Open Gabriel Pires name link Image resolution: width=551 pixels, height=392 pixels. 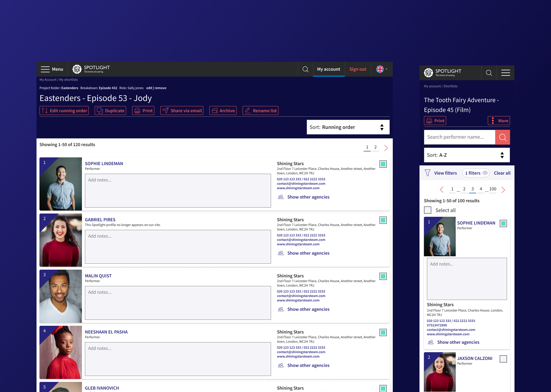pos(100,220)
